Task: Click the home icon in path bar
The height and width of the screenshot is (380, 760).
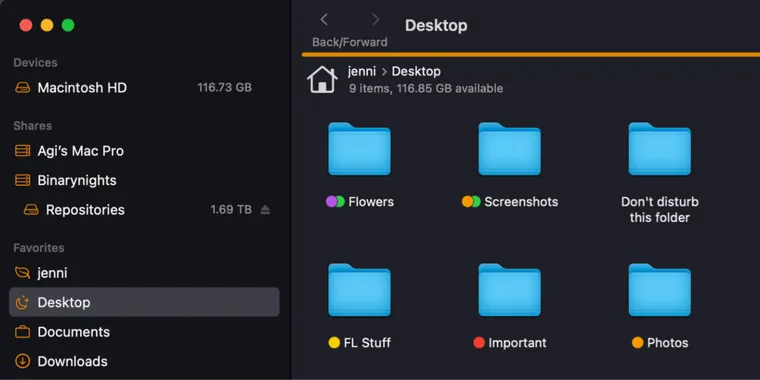Action: click(322, 79)
